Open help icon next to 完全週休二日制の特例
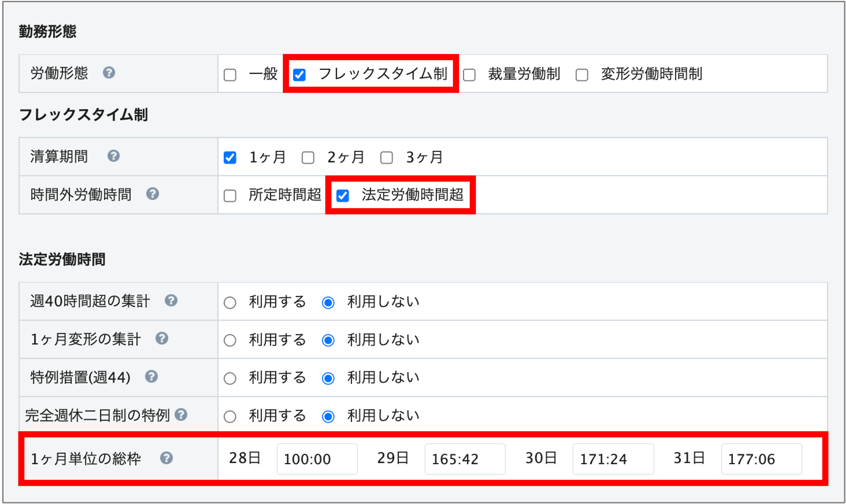 (x=181, y=415)
